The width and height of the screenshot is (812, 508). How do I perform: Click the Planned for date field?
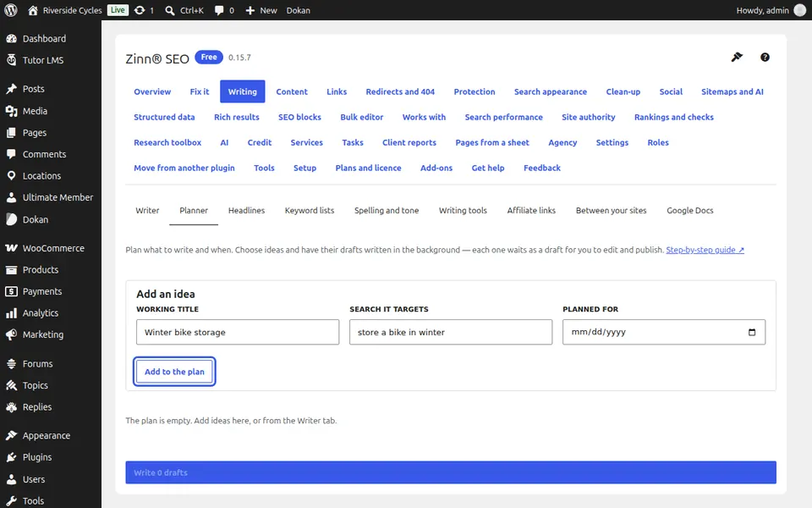[664, 332]
